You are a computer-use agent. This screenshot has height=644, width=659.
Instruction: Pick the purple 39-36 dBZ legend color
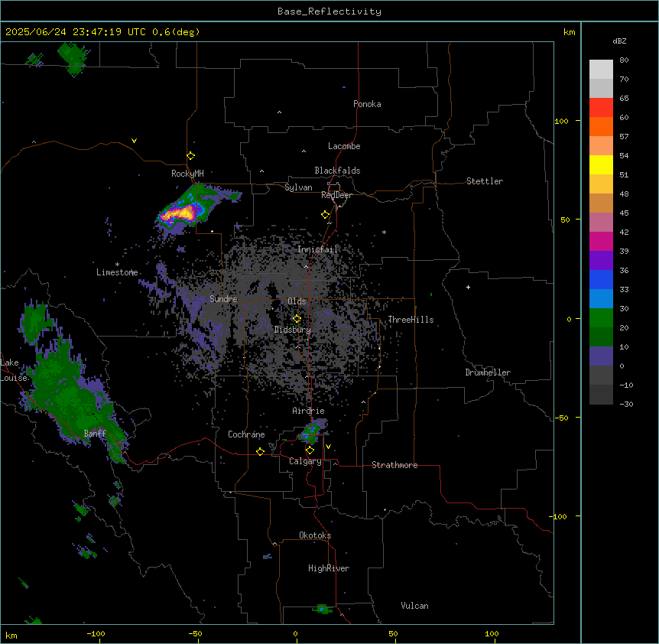601,261
